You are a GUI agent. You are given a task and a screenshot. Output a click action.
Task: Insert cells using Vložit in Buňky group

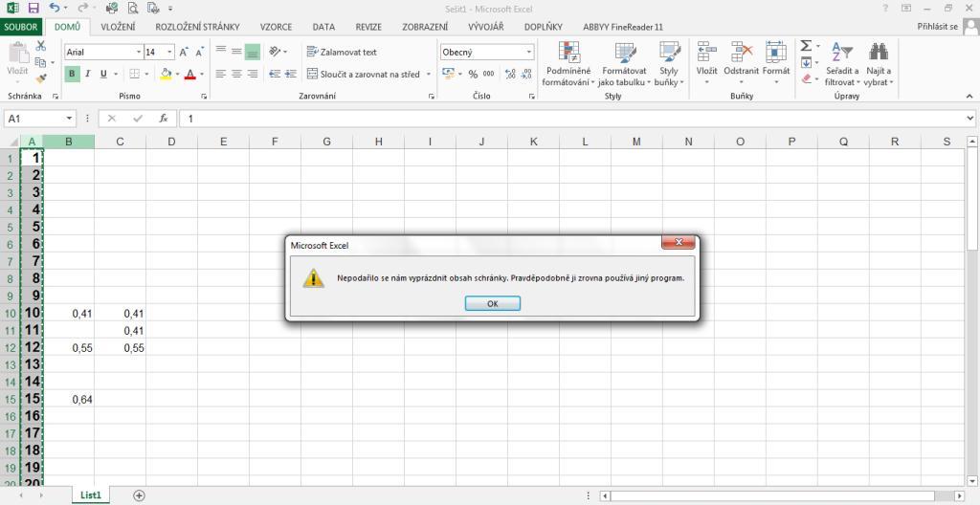(707, 65)
